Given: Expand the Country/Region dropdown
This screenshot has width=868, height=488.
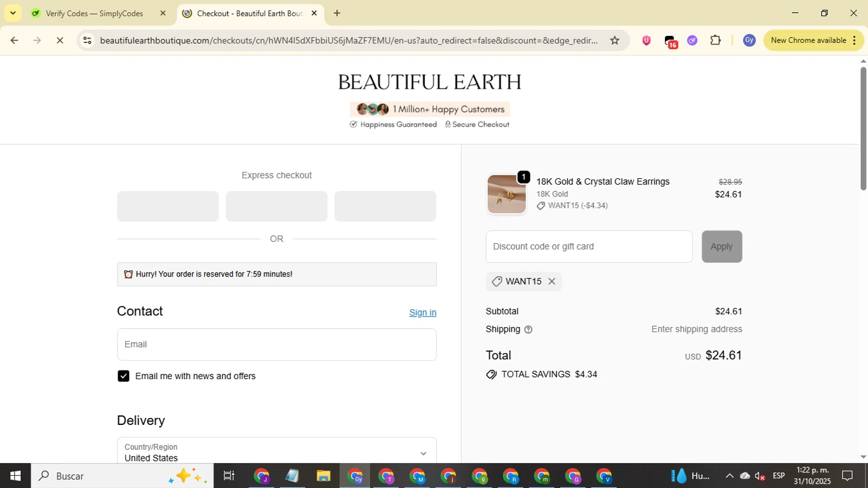Looking at the screenshot, I should 277,453.
